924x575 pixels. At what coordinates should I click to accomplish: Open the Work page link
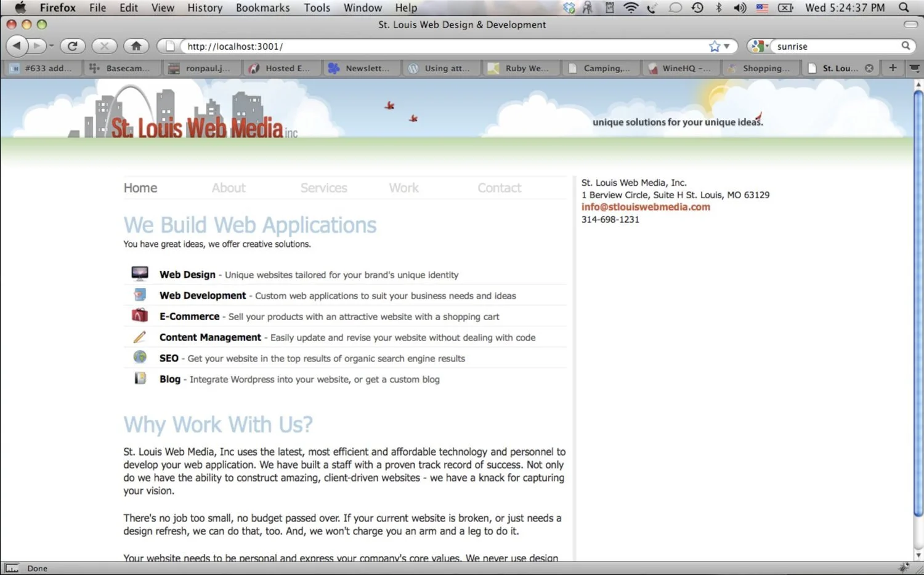403,188
